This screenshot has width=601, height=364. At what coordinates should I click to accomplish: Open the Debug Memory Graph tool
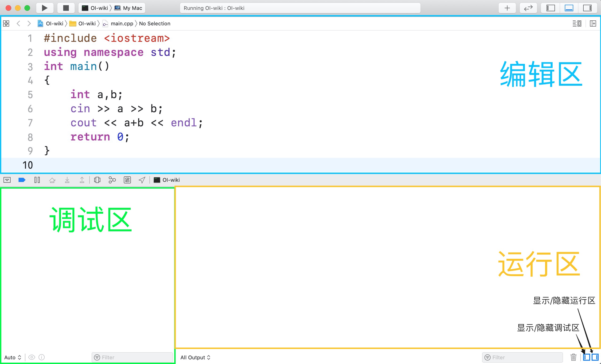pyautogui.click(x=112, y=180)
